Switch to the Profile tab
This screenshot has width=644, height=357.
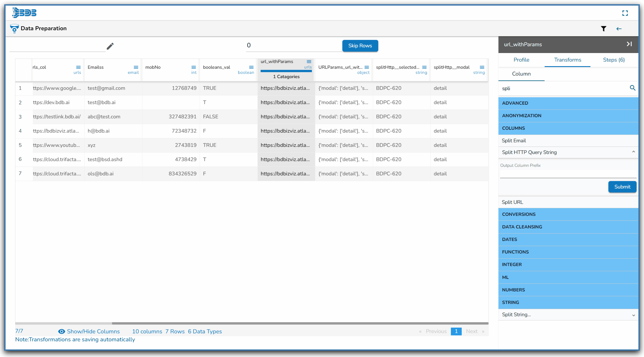click(521, 60)
